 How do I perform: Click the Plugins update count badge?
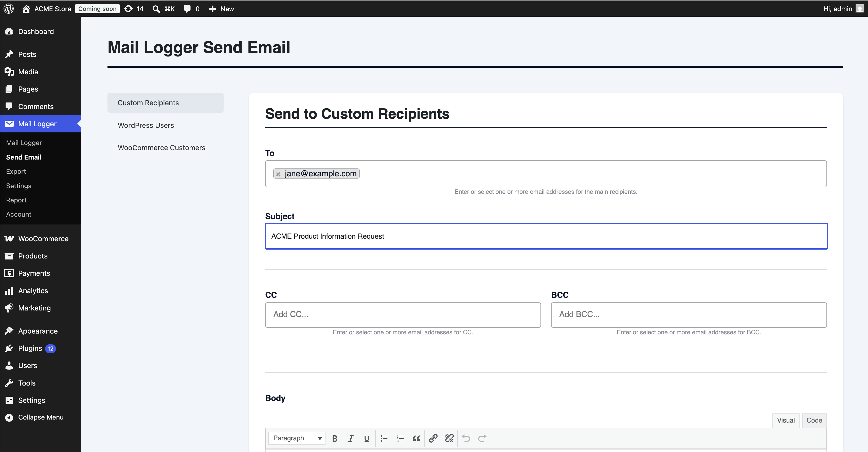[50, 349]
